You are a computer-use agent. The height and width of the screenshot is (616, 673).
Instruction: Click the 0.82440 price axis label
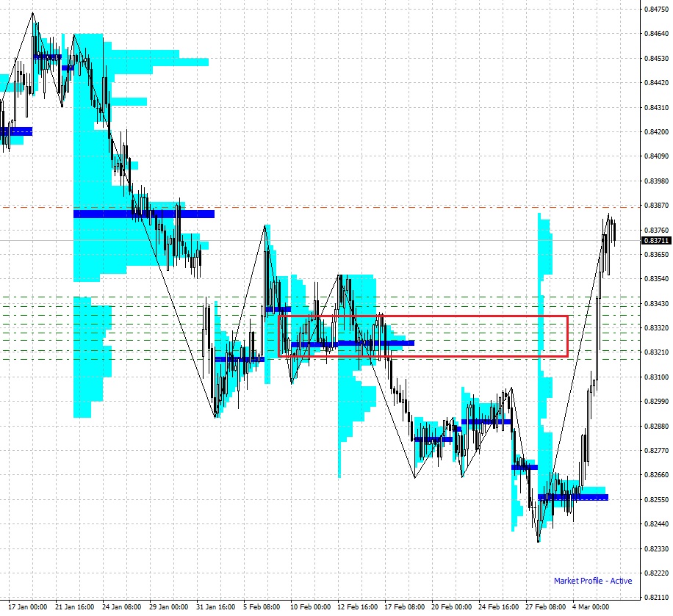[656, 524]
